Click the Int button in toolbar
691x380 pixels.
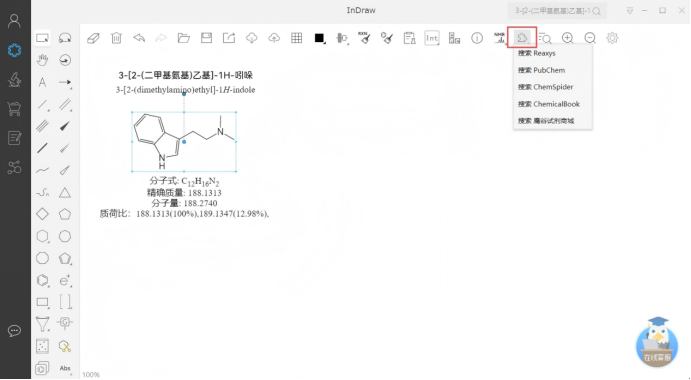click(432, 38)
